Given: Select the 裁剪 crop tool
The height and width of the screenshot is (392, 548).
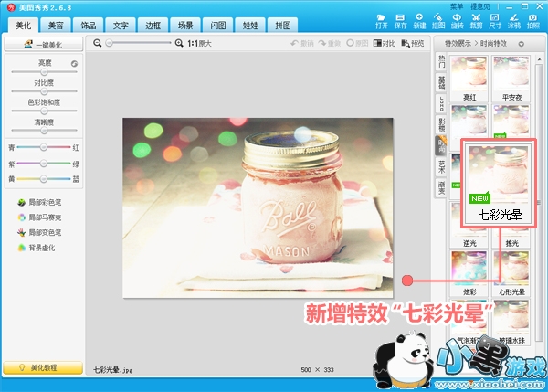Looking at the screenshot, I should [476, 21].
